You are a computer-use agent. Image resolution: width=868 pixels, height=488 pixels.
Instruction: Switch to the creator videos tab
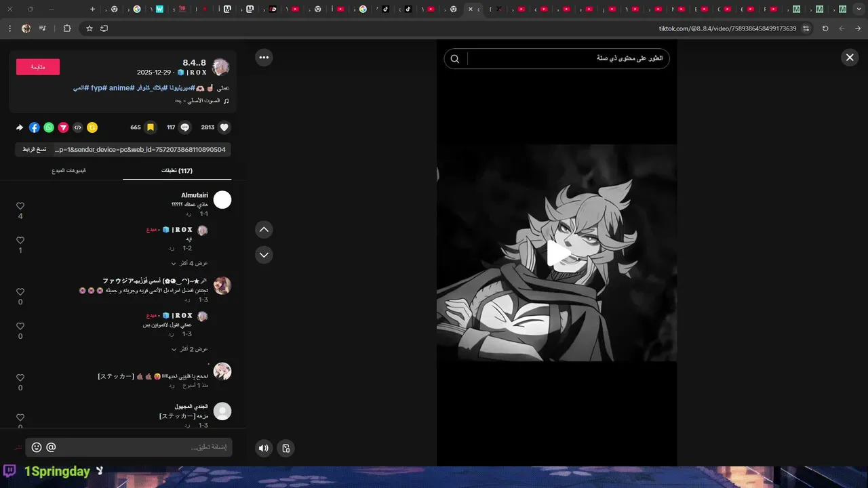68,171
